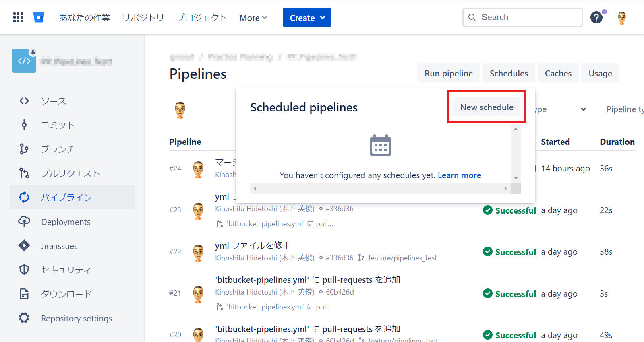
Task: Open プロジェクト in top navigation
Action: [202, 18]
